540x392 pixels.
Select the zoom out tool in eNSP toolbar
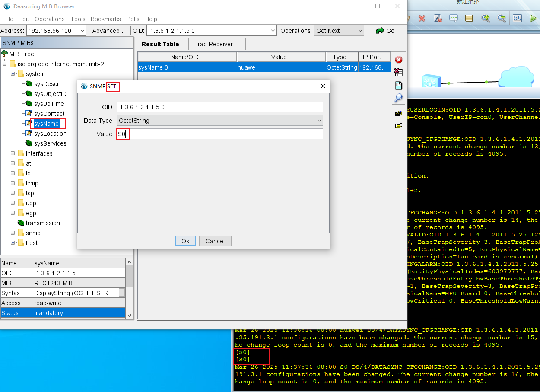(x=502, y=18)
